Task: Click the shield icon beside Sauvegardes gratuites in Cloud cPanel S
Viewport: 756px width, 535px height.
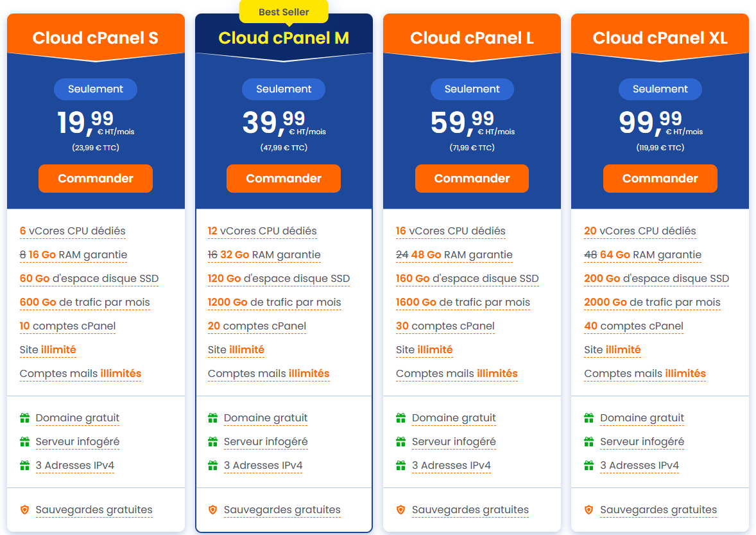Action: (x=25, y=509)
